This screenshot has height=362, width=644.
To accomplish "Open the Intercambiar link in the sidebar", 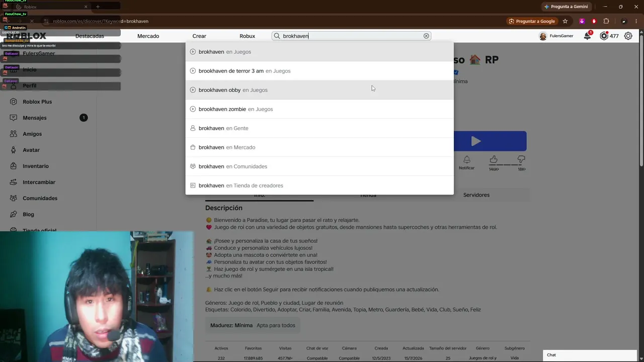I will [x=39, y=182].
